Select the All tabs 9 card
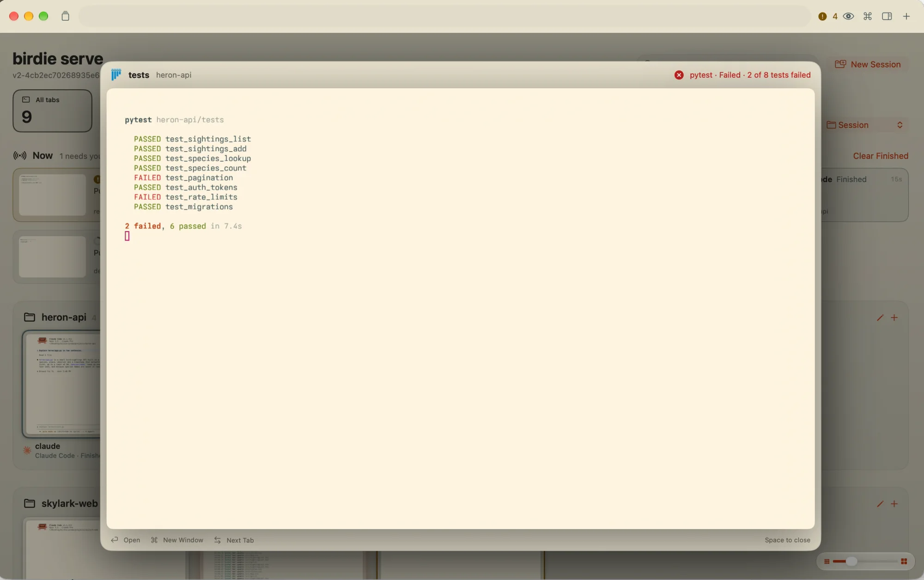This screenshot has width=924, height=580. (52, 111)
